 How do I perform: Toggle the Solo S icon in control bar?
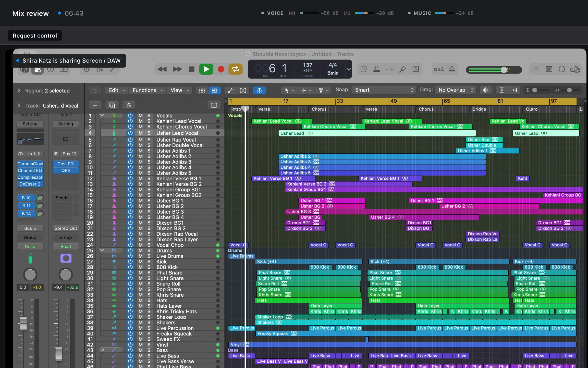tap(416, 69)
